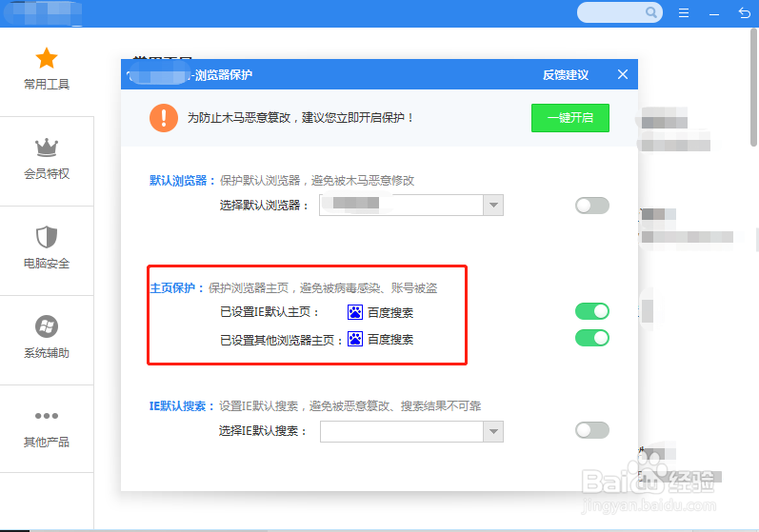This screenshot has height=532, width=759.
Task: Click the IE默认搜索 section heading
Action: point(182,405)
